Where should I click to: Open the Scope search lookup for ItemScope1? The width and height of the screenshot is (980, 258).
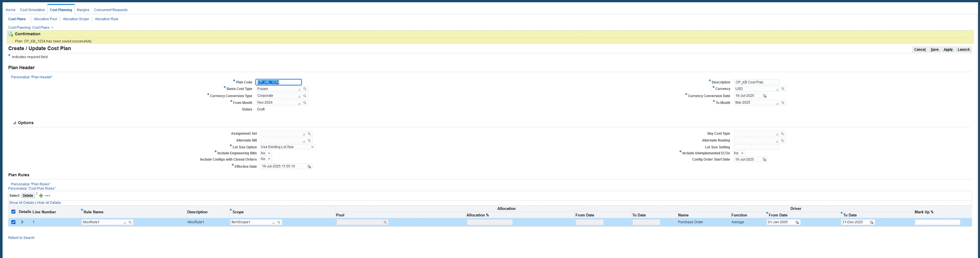(x=279, y=222)
